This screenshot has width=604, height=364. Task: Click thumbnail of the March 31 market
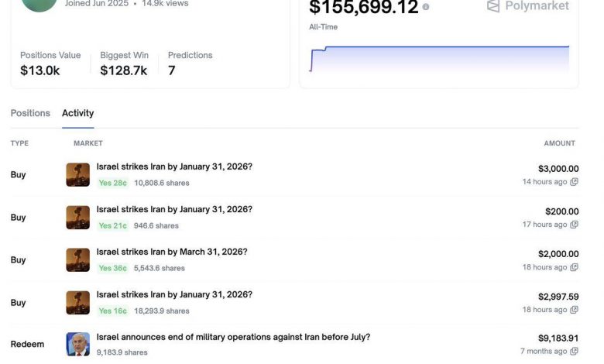coord(77,259)
